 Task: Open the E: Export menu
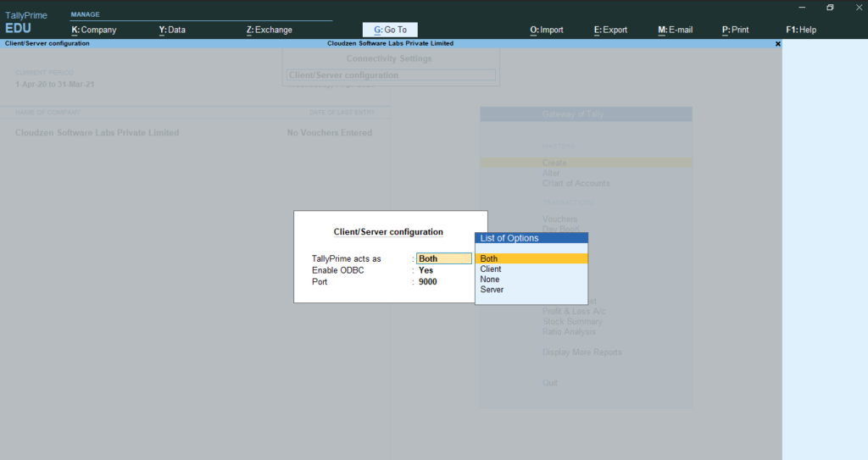610,30
